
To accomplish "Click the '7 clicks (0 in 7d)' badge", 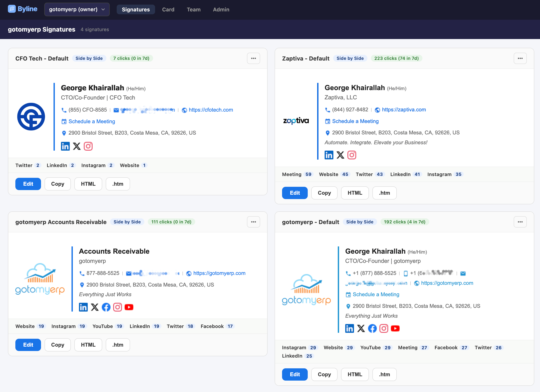I will pos(131,58).
